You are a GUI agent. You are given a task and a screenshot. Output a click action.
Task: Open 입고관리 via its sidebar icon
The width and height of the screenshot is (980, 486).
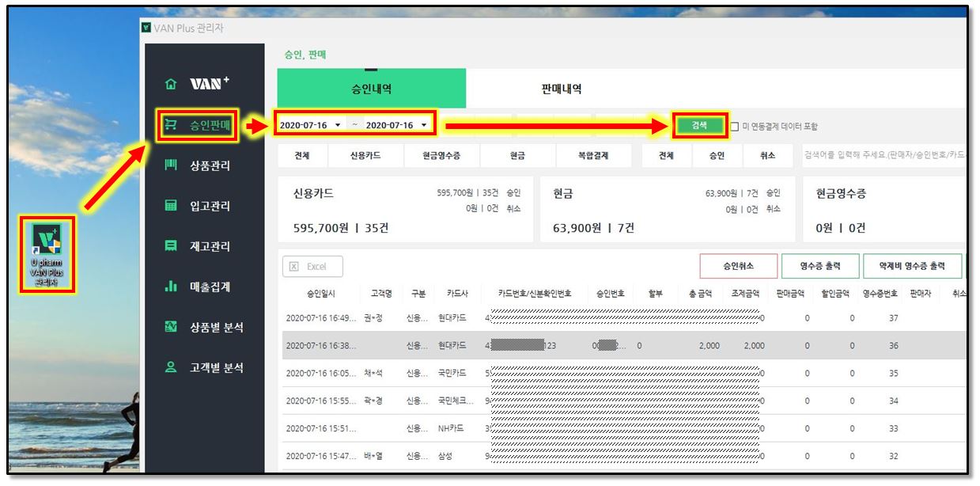click(170, 206)
